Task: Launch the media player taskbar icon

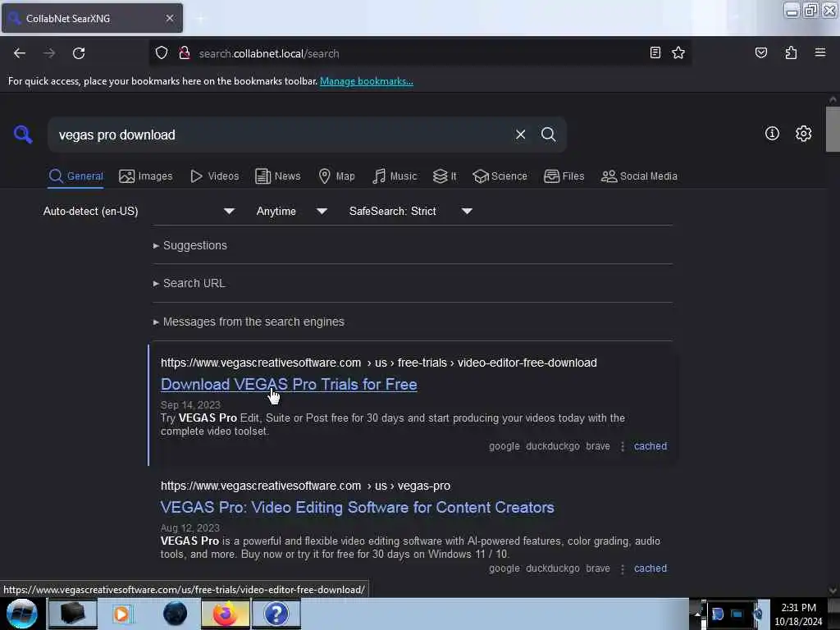Action: (121, 614)
